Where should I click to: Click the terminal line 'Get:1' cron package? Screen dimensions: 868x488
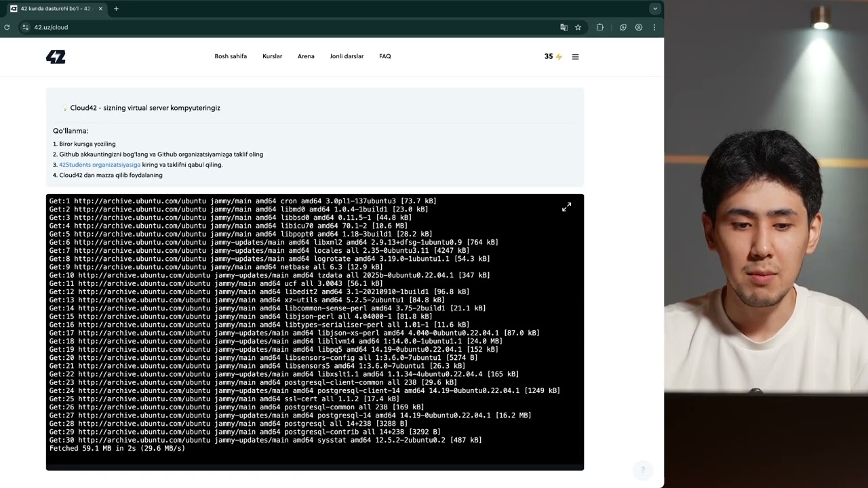243,201
